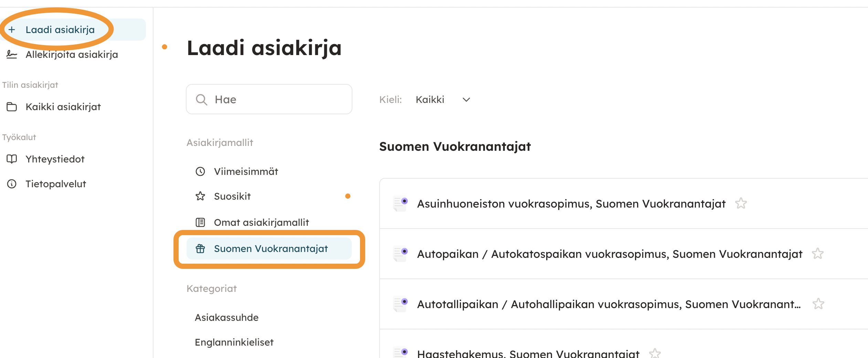Open the Haastehakemus document icon

[x=400, y=353]
